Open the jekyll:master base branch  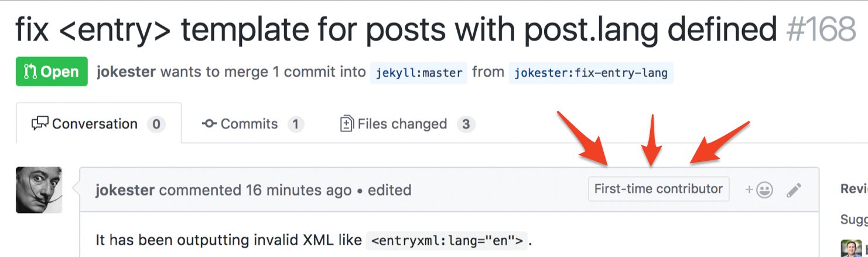419,73
